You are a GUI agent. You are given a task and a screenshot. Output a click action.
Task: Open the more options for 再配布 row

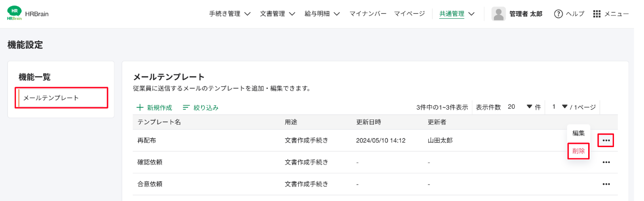(x=606, y=140)
